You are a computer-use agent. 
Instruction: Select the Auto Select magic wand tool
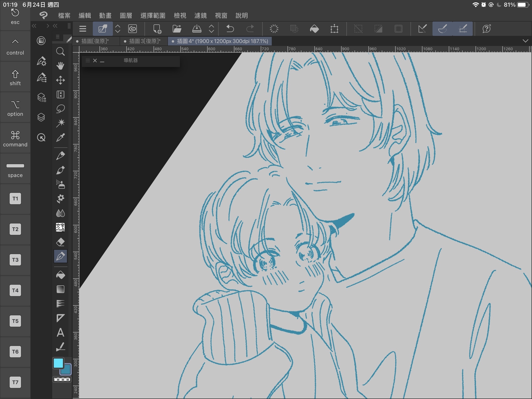[60, 123]
